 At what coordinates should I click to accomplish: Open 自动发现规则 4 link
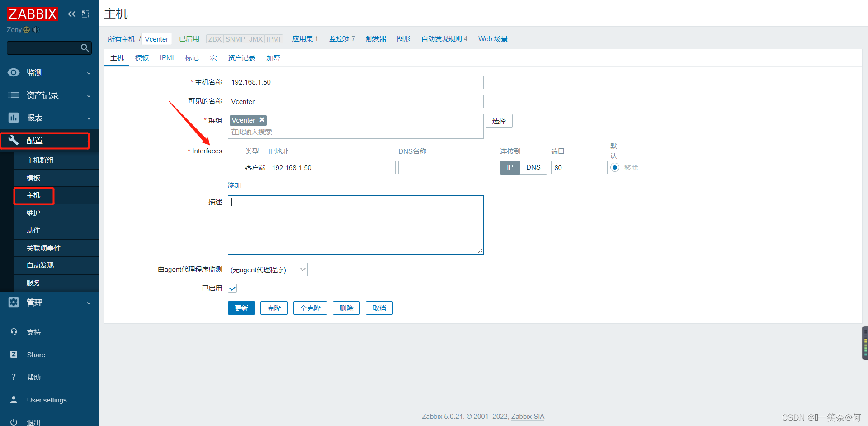444,39
